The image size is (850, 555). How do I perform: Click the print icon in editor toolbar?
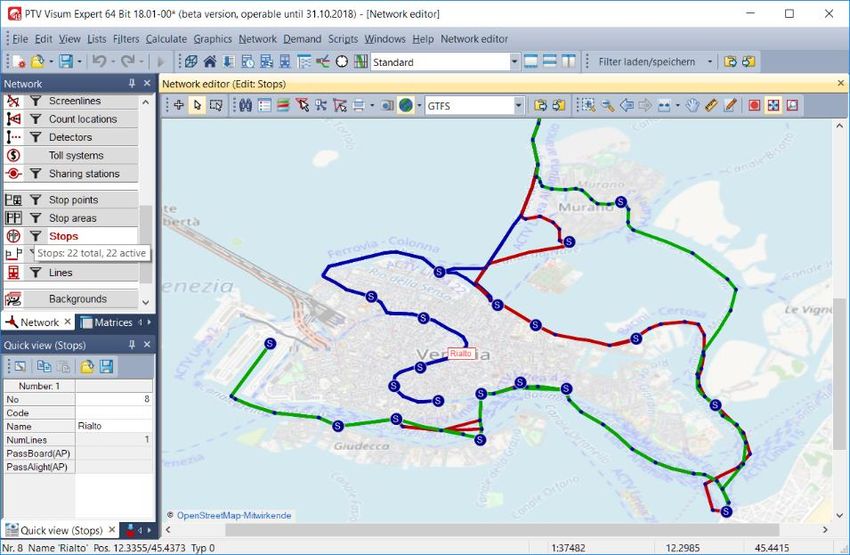(x=358, y=105)
